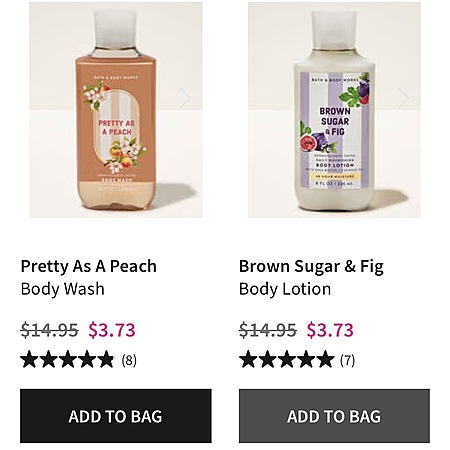Click the $3.73 sale price for body wash
The image size is (450, 450).
coord(112,330)
